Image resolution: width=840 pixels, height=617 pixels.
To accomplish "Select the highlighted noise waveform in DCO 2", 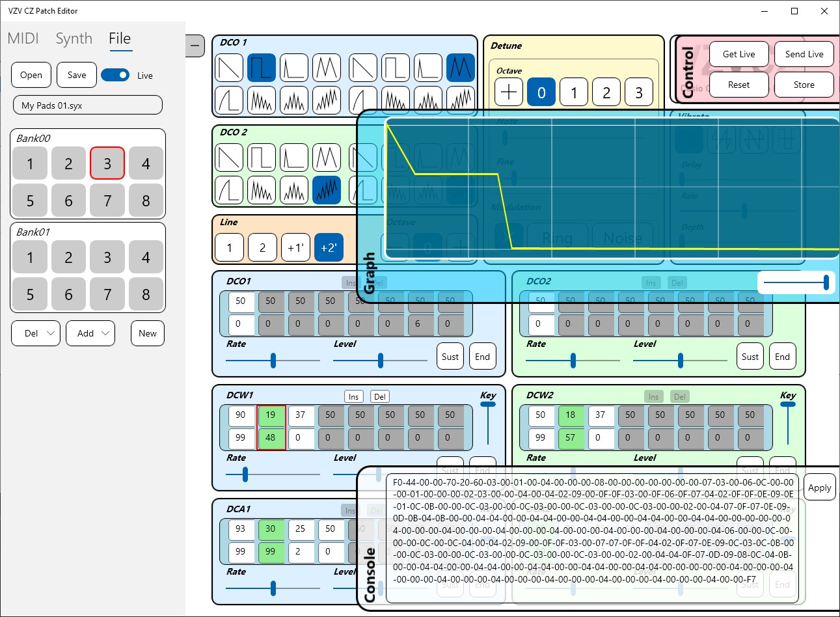I will tap(326, 191).
